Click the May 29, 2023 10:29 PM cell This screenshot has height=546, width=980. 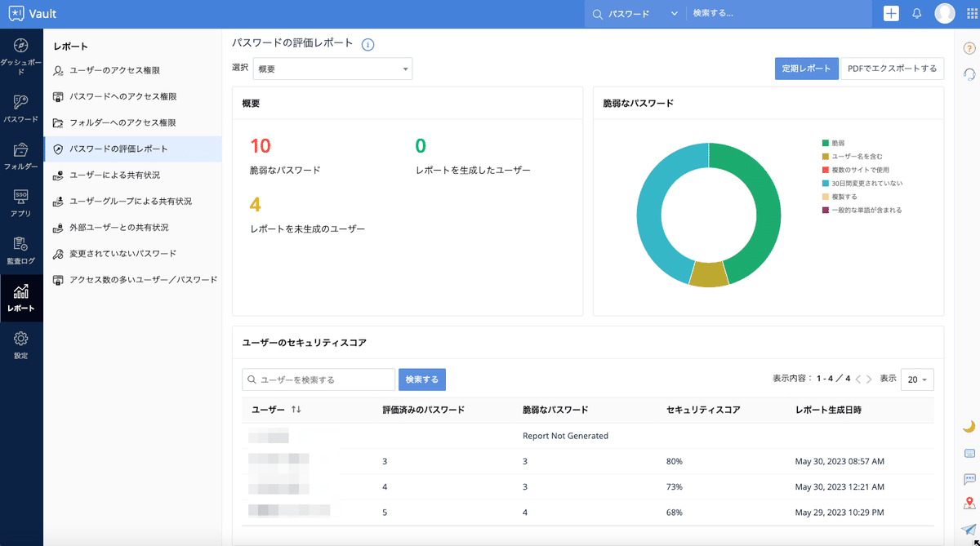pyautogui.click(x=839, y=513)
